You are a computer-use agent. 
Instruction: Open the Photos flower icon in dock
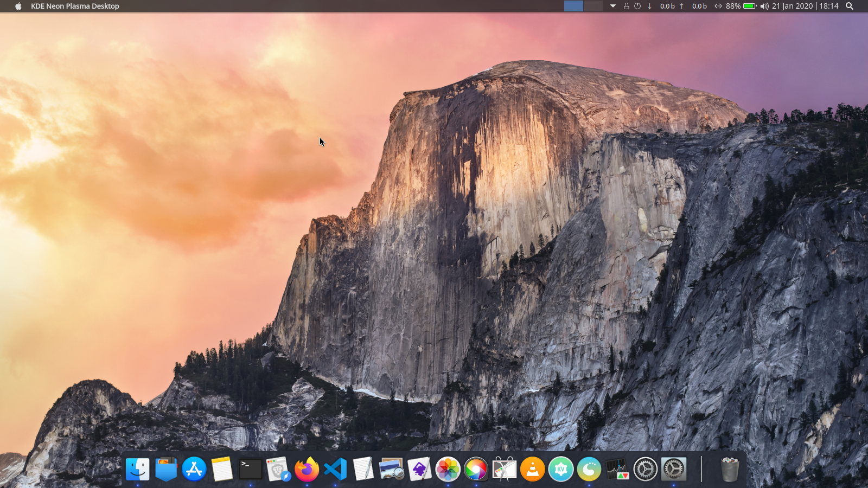pos(448,469)
